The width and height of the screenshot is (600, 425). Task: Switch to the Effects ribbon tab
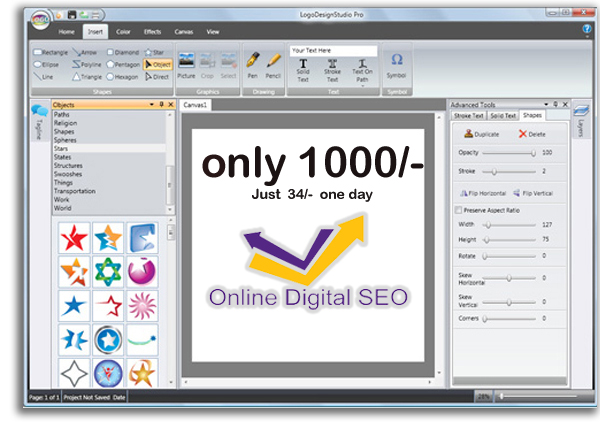pos(152,32)
